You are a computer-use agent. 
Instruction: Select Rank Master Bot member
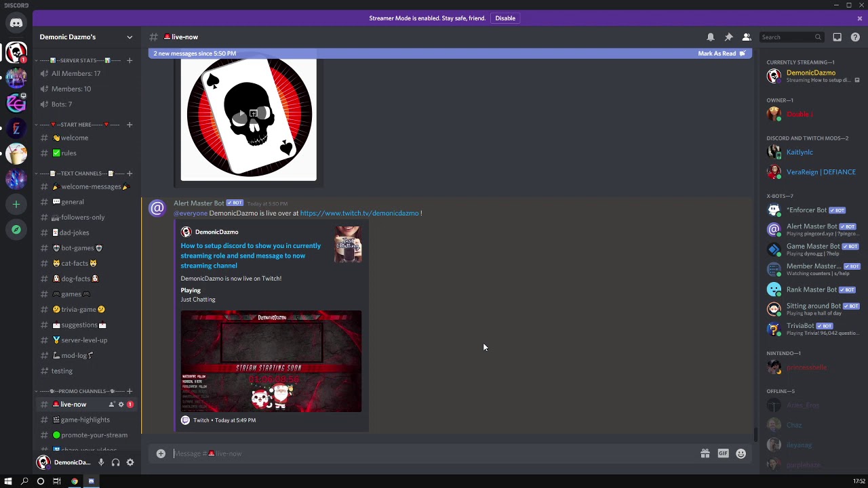click(x=812, y=289)
